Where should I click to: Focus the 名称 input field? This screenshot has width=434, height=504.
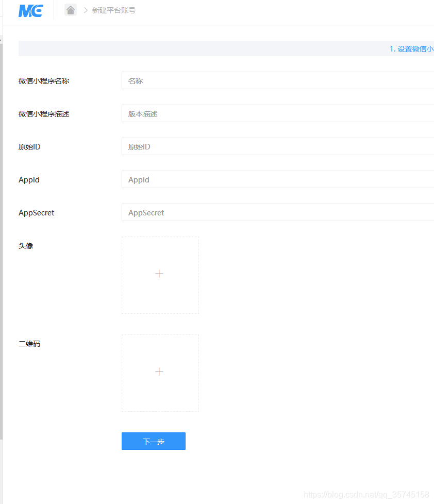tap(278, 80)
